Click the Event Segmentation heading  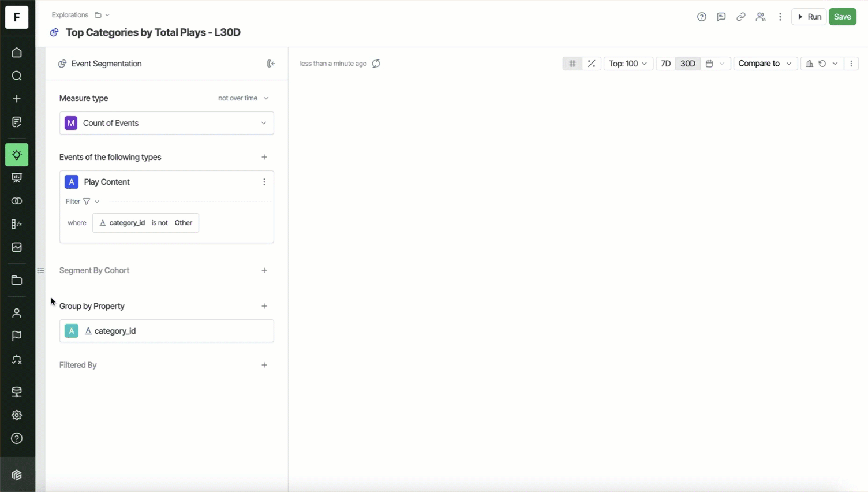coord(106,64)
